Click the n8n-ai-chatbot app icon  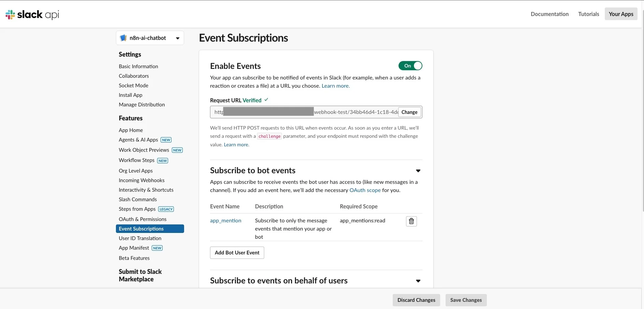pyautogui.click(x=123, y=38)
